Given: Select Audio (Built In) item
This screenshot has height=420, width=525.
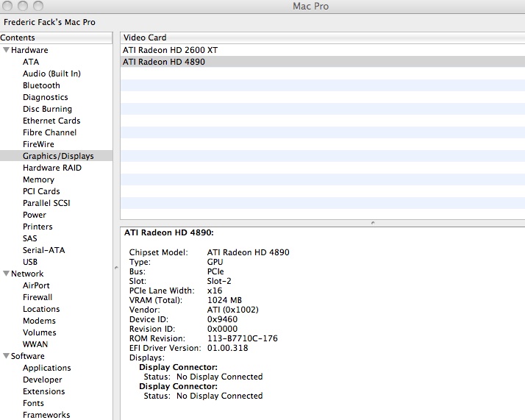Looking at the screenshot, I should pos(51,74).
